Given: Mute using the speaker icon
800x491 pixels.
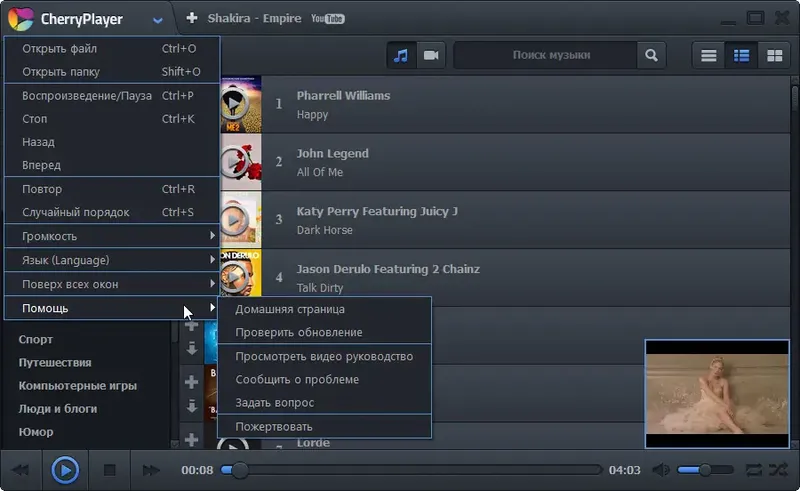Looking at the screenshot, I should click(661, 470).
